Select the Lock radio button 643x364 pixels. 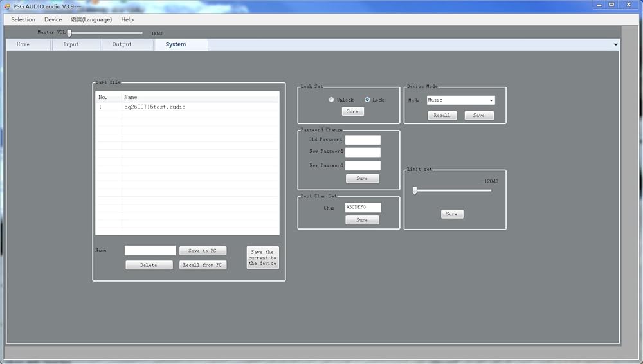click(x=367, y=100)
